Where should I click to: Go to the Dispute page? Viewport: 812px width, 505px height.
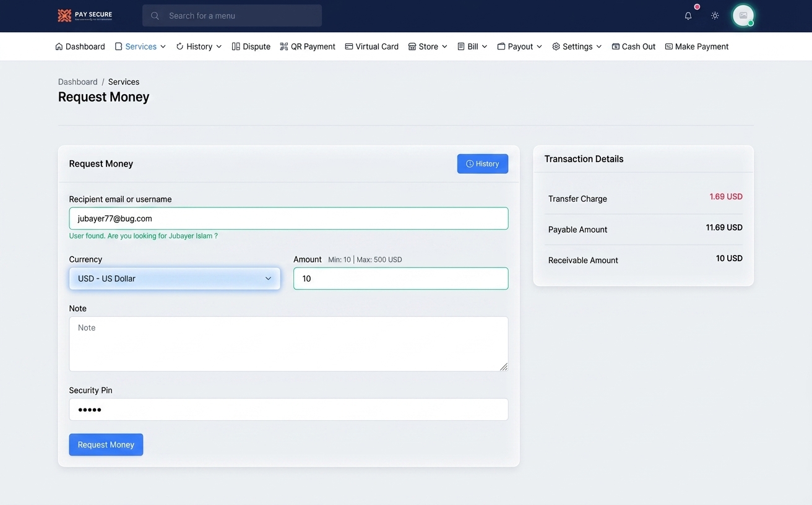251,46
